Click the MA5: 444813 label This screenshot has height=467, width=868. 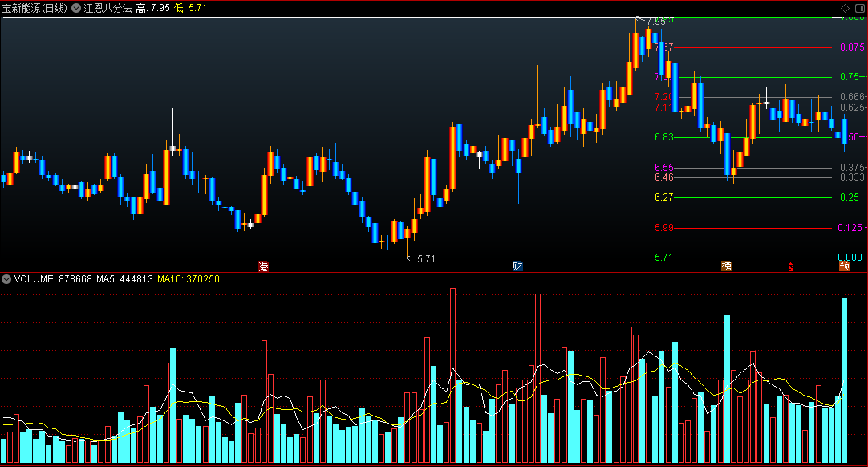124,279
